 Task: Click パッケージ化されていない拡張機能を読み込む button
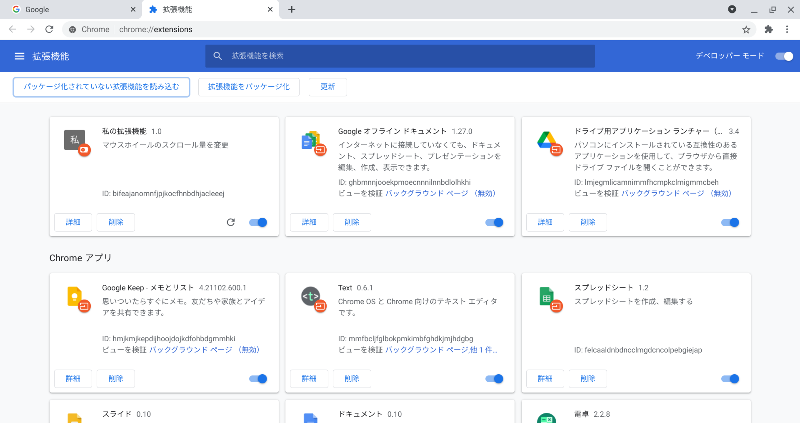click(102, 87)
